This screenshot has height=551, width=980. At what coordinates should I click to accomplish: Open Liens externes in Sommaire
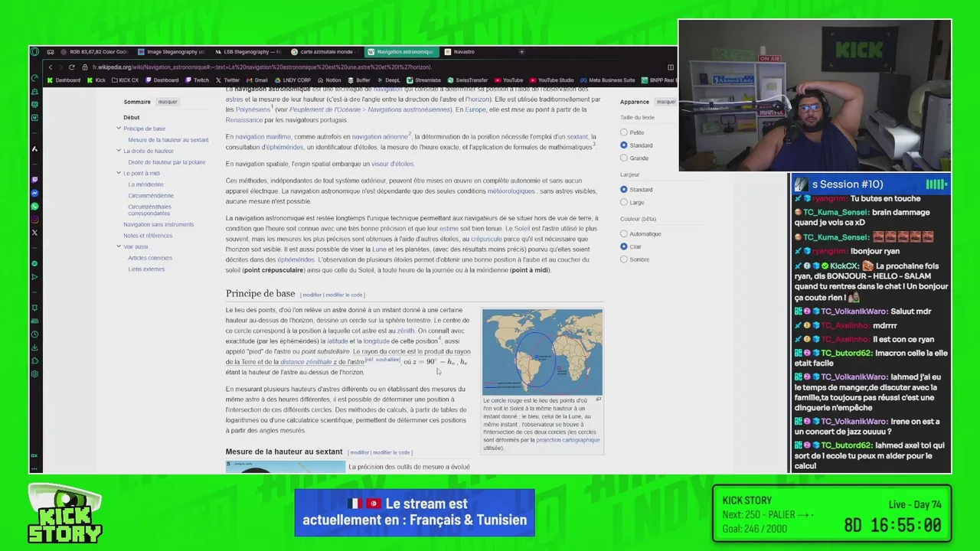point(146,269)
